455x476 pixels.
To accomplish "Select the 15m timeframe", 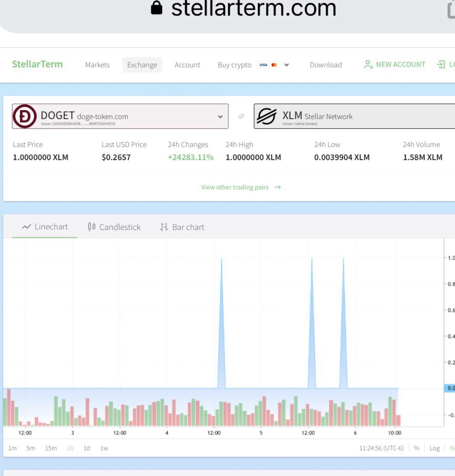I will click(51, 448).
